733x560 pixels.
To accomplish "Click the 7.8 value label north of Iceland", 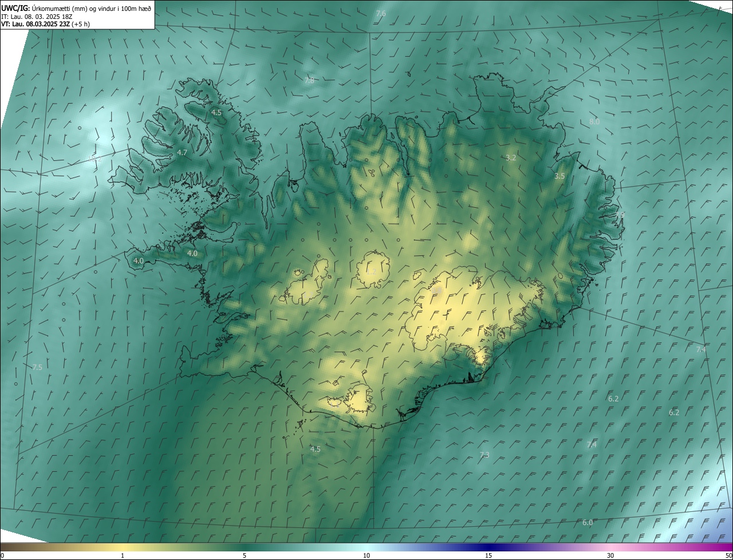I will click(309, 81).
